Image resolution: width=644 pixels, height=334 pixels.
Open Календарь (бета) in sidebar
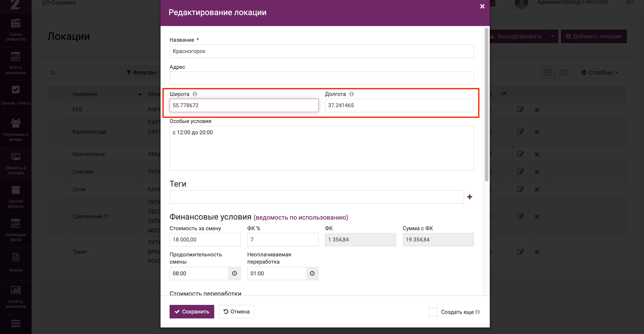point(16,230)
